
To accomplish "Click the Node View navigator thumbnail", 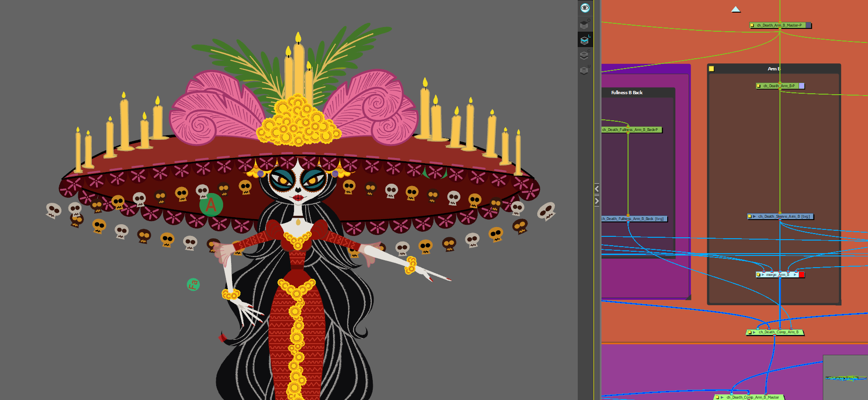I will [x=845, y=377].
